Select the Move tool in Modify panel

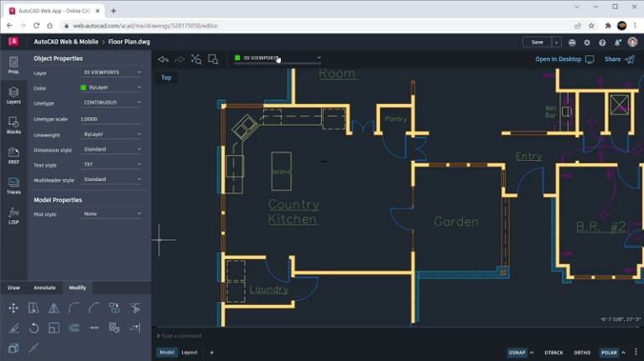tap(13, 308)
